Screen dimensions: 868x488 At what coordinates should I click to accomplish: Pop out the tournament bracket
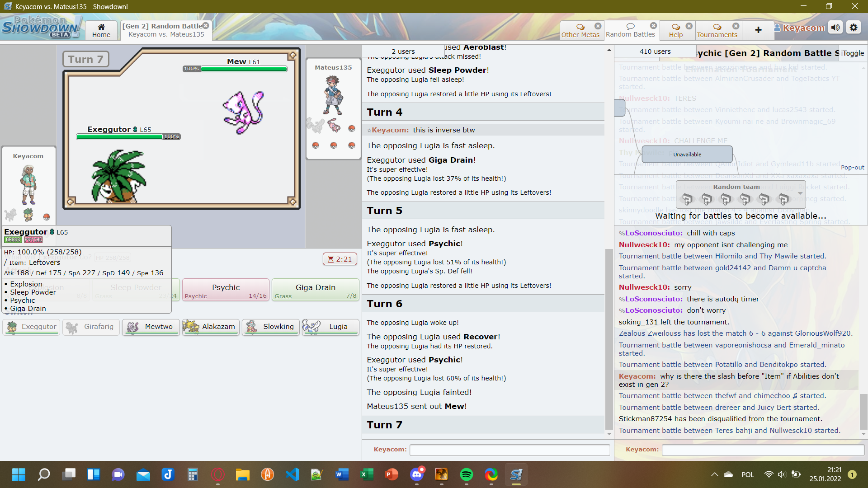tap(852, 167)
